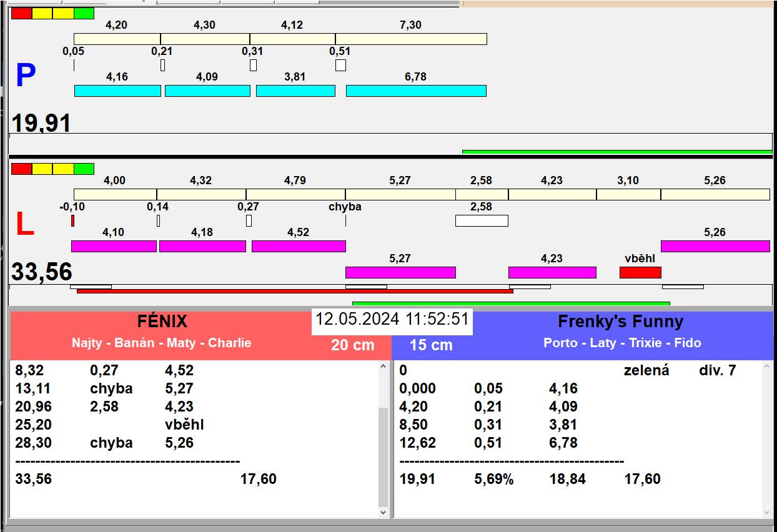Click the zelená label in Frenky's Funny list

pyautogui.click(x=646, y=370)
